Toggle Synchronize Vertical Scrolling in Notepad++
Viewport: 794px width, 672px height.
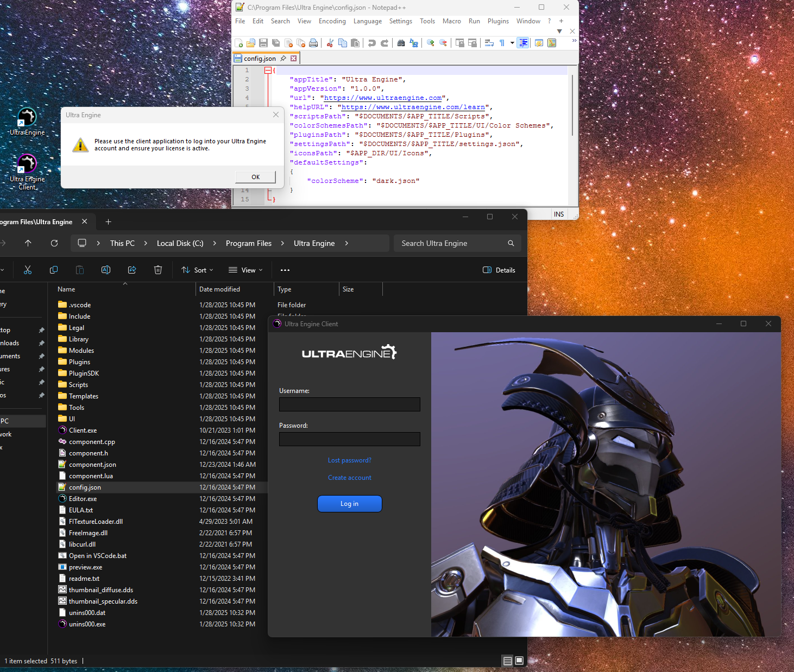click(x=459, y=43)
